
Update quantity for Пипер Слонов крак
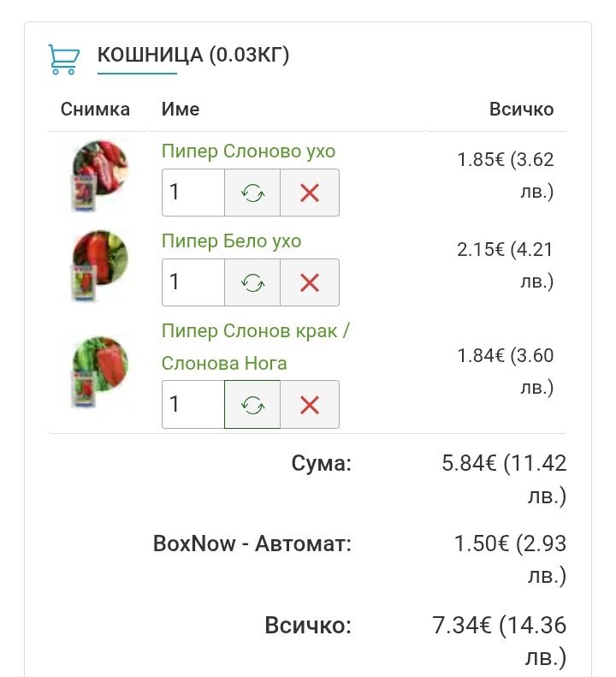coord(252,404)
